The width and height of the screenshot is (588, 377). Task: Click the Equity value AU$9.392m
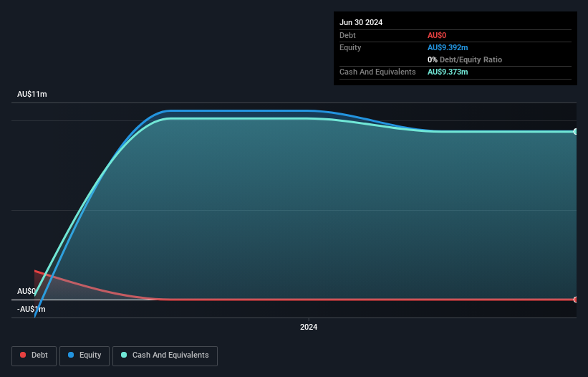448,47
